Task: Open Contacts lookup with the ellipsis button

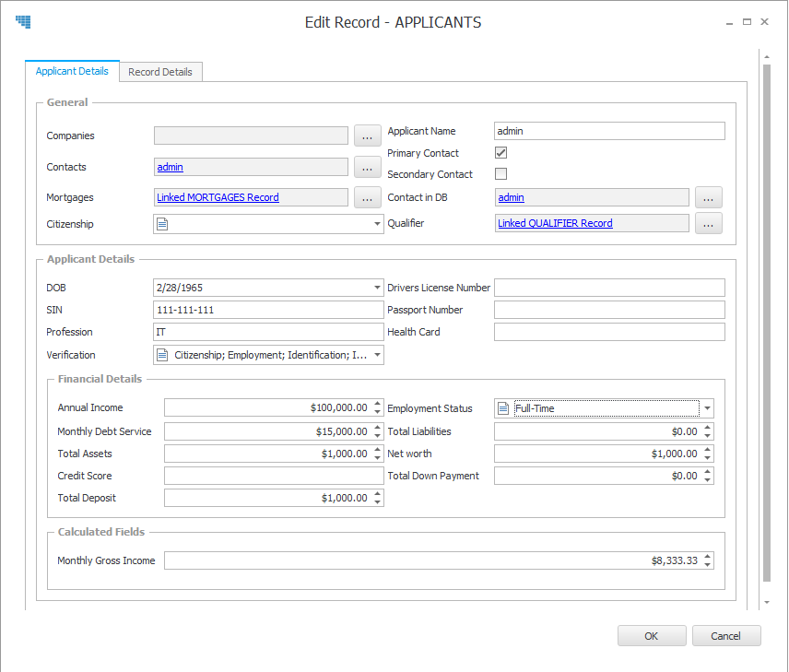Action: [368, 167]
